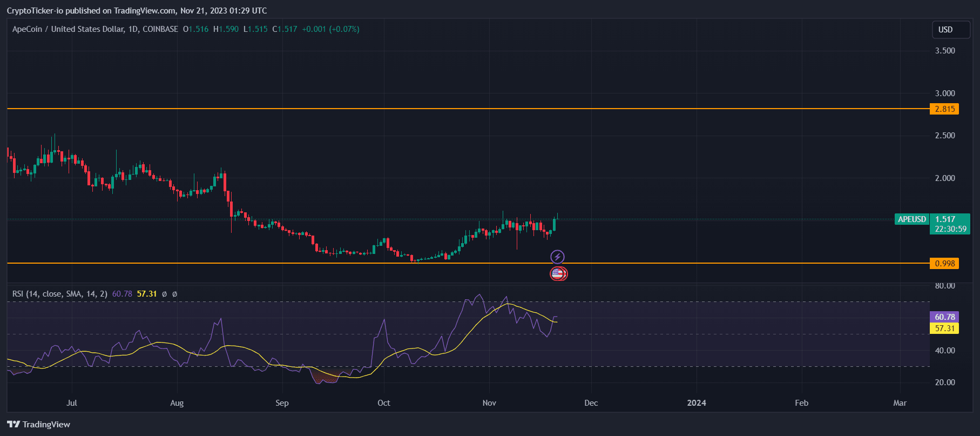980x436 pixels.
Task: Click the Aug label on time axis
Action: point(177,403)
